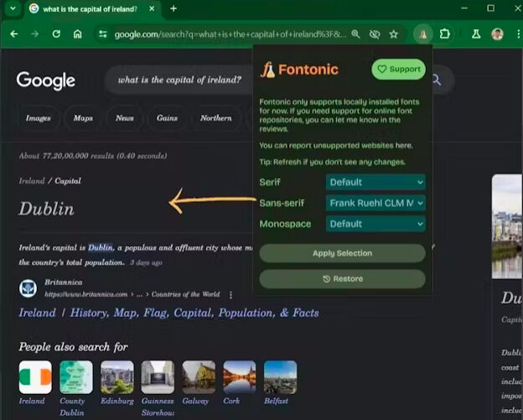Open the Britannica Ireland history link
This screenshot has height=420, width=523.
pyautogui.click(x=168, y=313)
